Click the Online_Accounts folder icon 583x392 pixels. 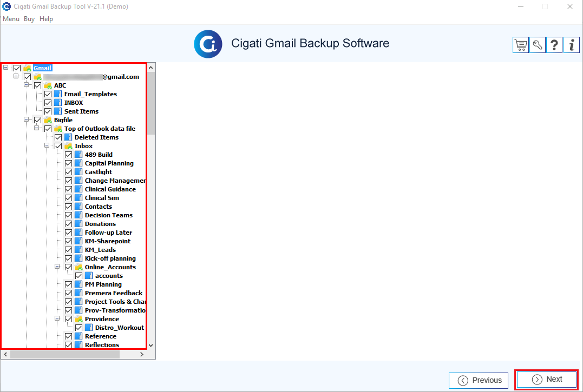[x=78, y=267]
